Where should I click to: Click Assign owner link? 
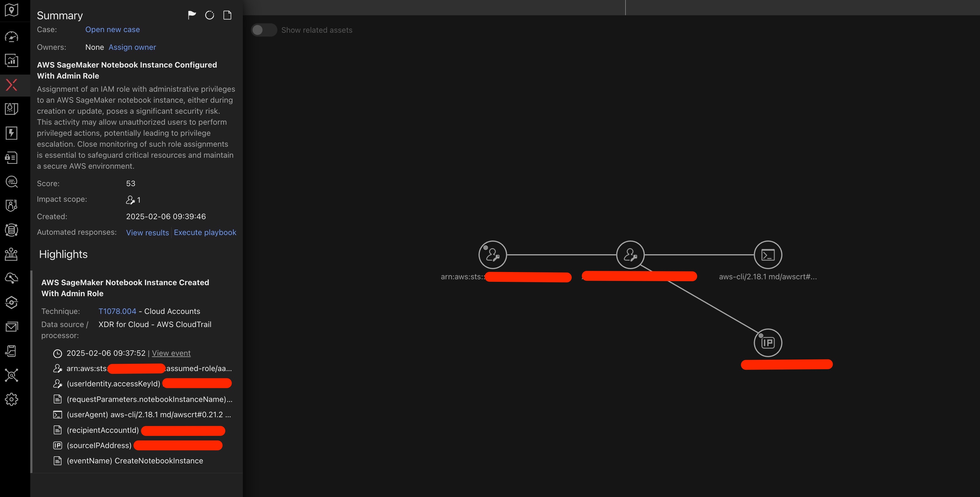[132, 47]
